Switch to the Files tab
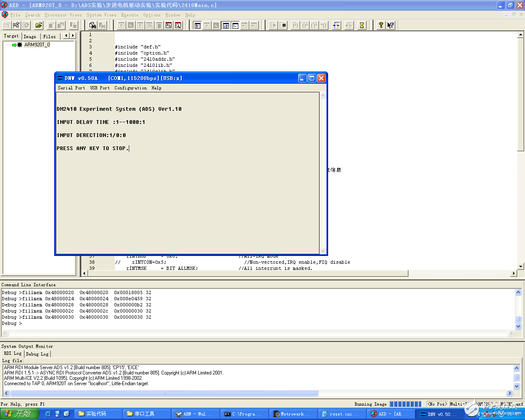Viewport: 525px width, 420px height. (49, 37)
